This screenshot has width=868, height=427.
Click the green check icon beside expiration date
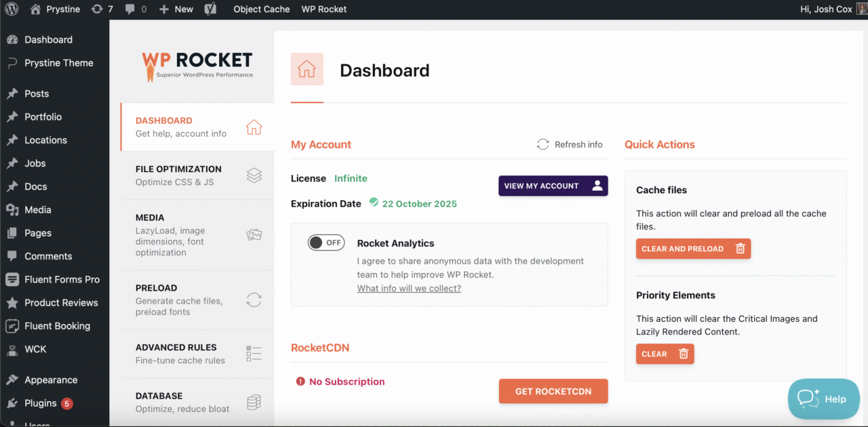point(374,203)
